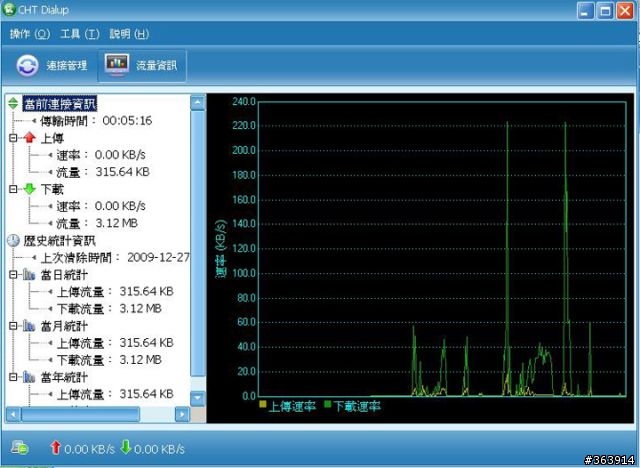Collapse the 當日統計 node
Image resolution: width=640 pixels, height=468 pixels.
[x=13, y=275]
